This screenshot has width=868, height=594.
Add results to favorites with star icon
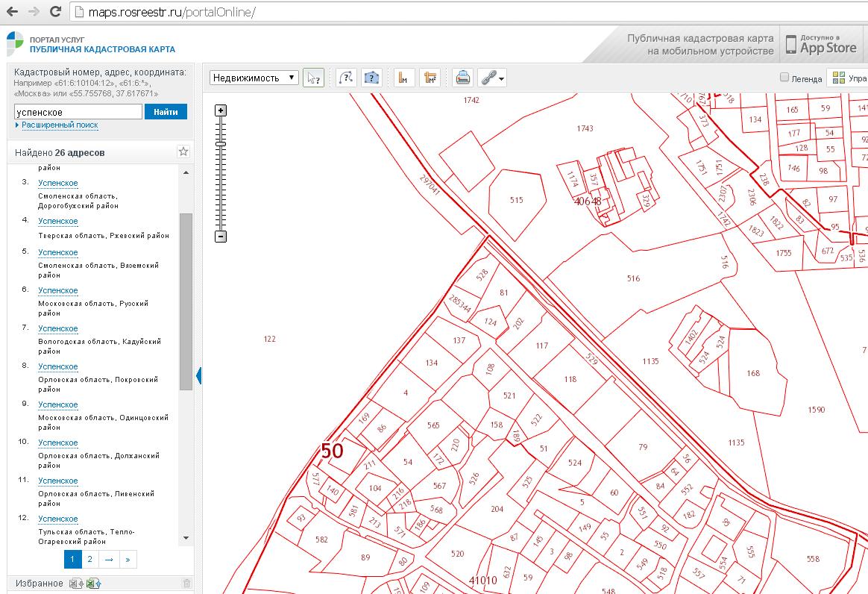coord(183,151)
